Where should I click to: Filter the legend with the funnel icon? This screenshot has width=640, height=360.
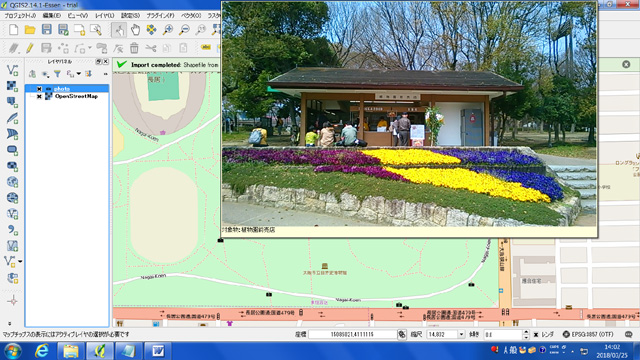58,74
